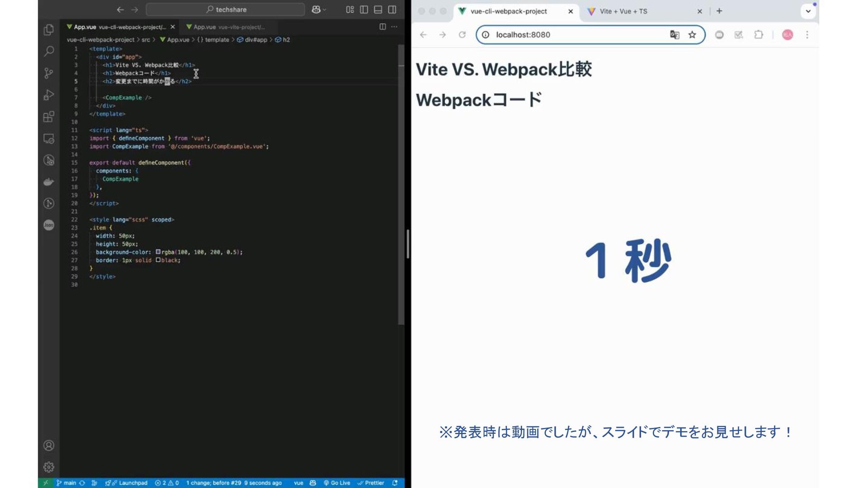Open the Explorer view in the activity bar
The height and width of the screenshot is (488, 868).
(49, 30)
